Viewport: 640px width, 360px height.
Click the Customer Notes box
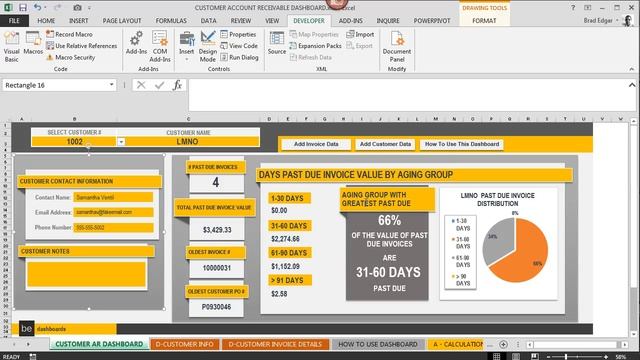(87, 274)
